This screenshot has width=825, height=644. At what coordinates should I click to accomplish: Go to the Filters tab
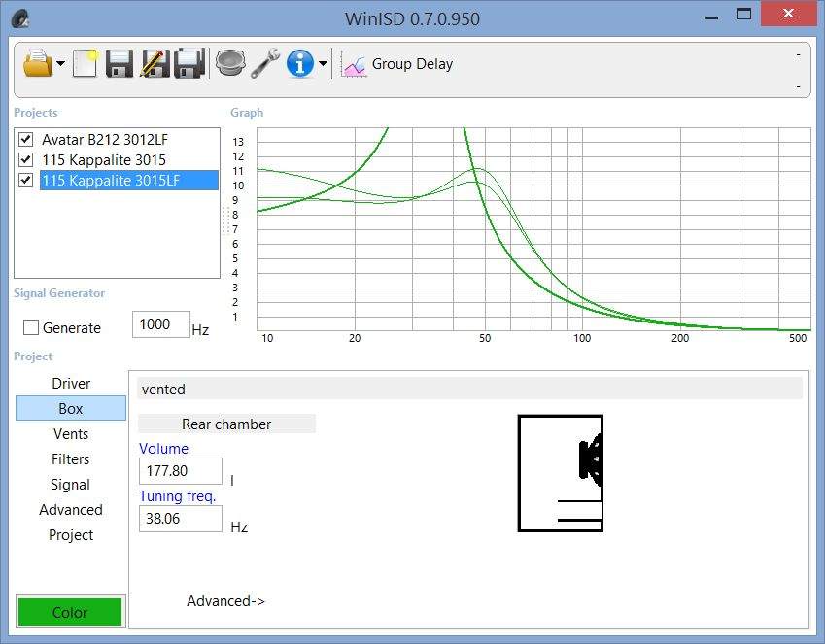(71, 458)
